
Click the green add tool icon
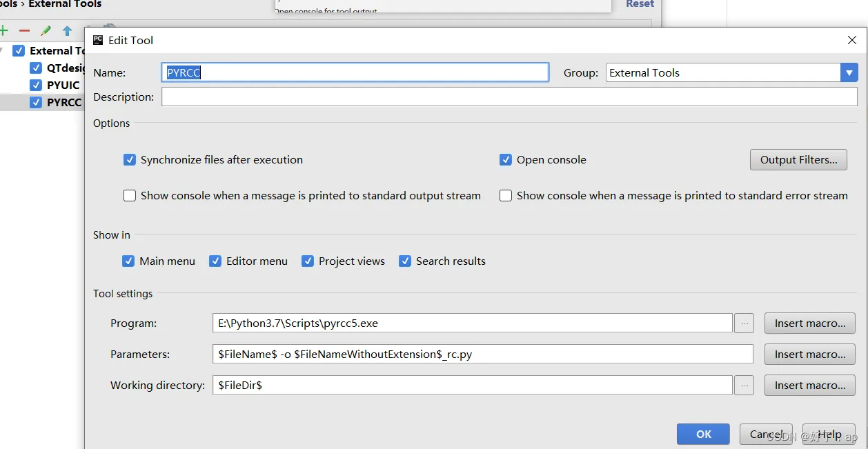(x=3, y=31)
